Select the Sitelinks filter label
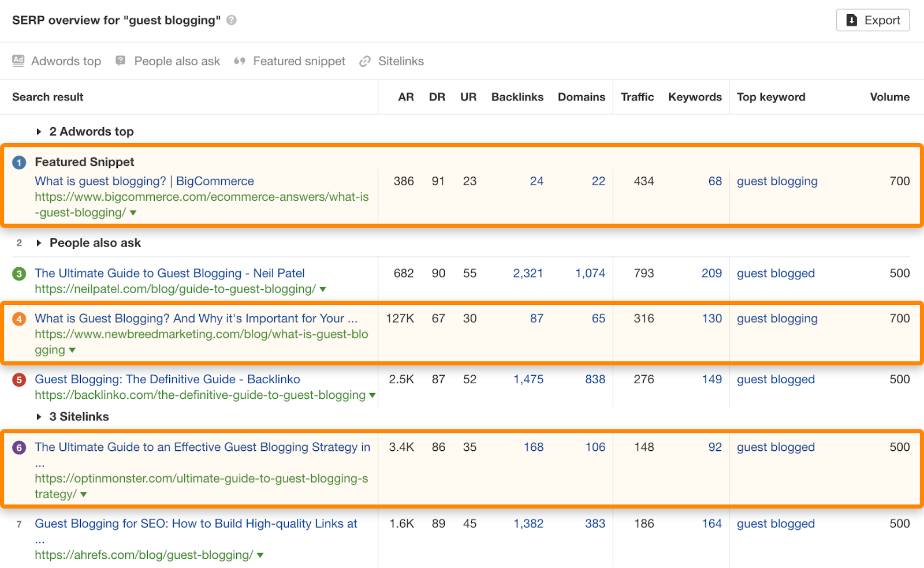This screenshot has height=568, width=924. (401, 61)
